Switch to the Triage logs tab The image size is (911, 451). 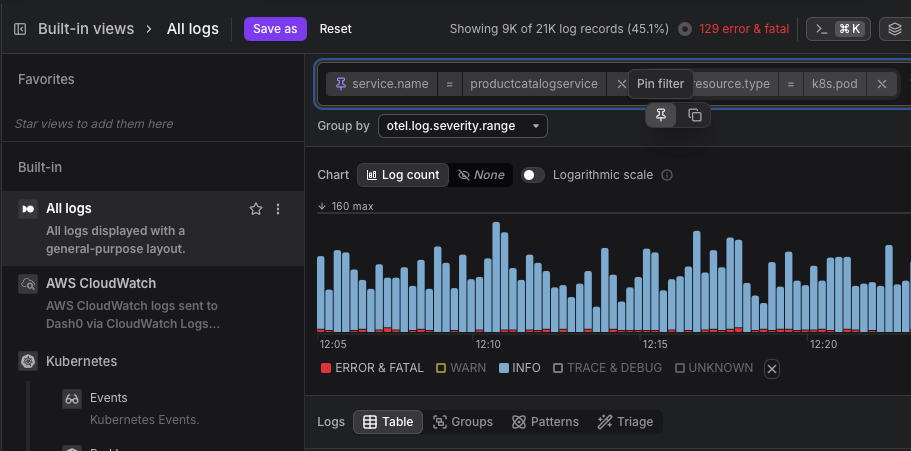[625, 422]
